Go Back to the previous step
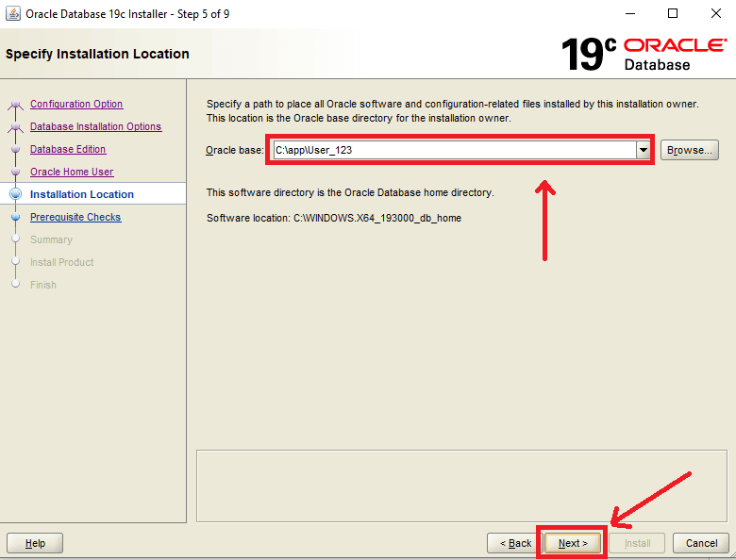The image size is (736, 560). point(514,543)
